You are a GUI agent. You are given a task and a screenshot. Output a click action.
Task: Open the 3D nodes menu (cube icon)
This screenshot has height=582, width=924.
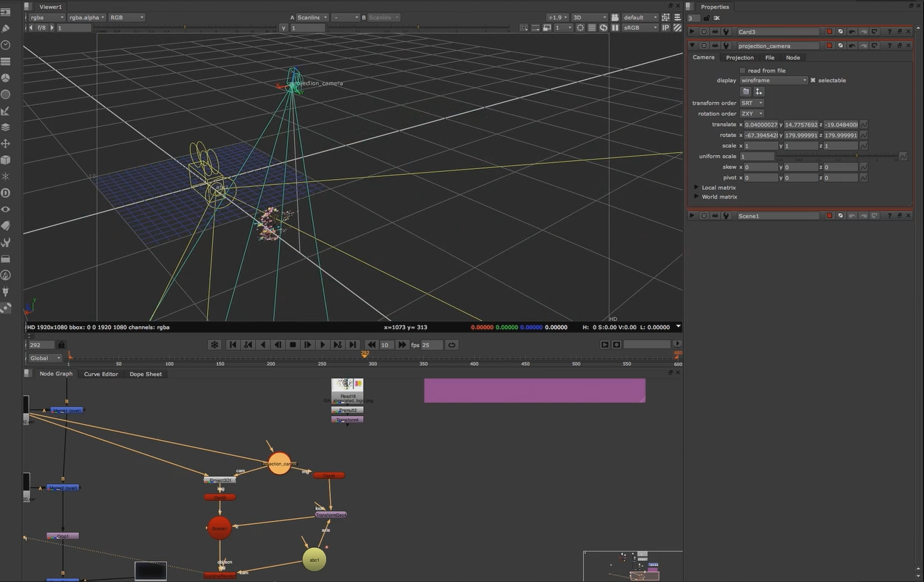tap(7, 159)
